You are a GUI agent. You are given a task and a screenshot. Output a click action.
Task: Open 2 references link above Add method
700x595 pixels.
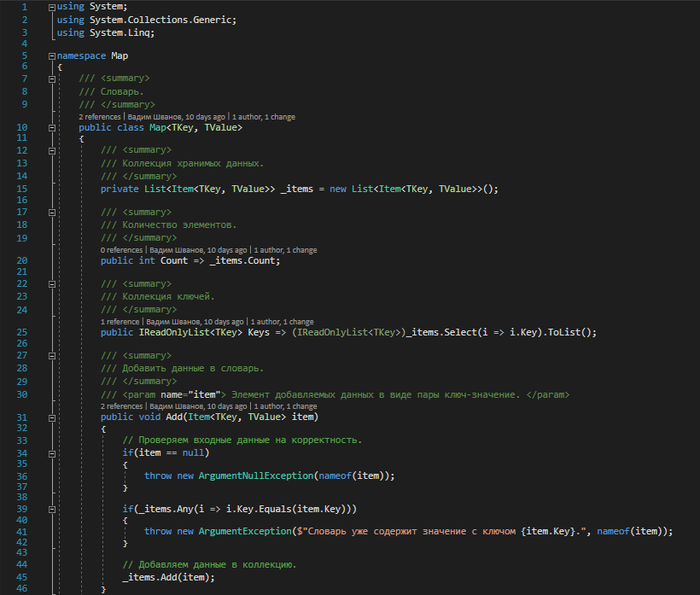pos(121,406)
